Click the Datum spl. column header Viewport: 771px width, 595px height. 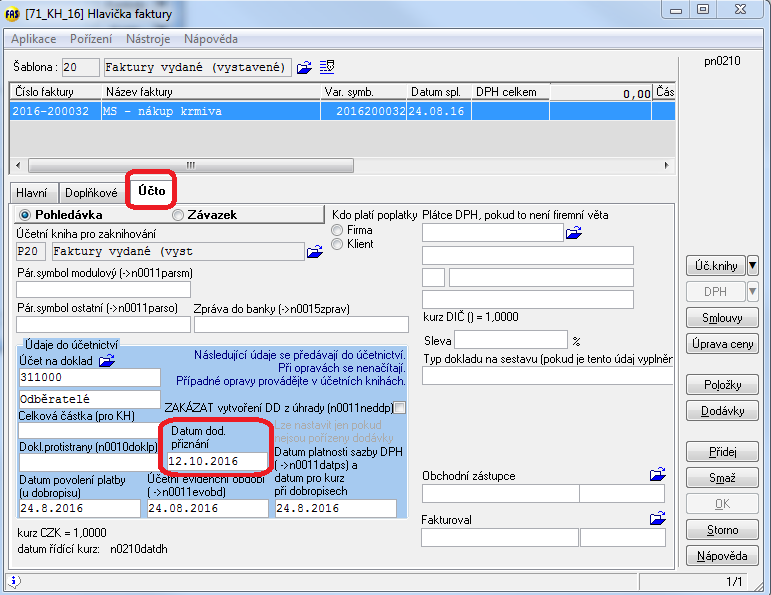(x=439, y=92)
